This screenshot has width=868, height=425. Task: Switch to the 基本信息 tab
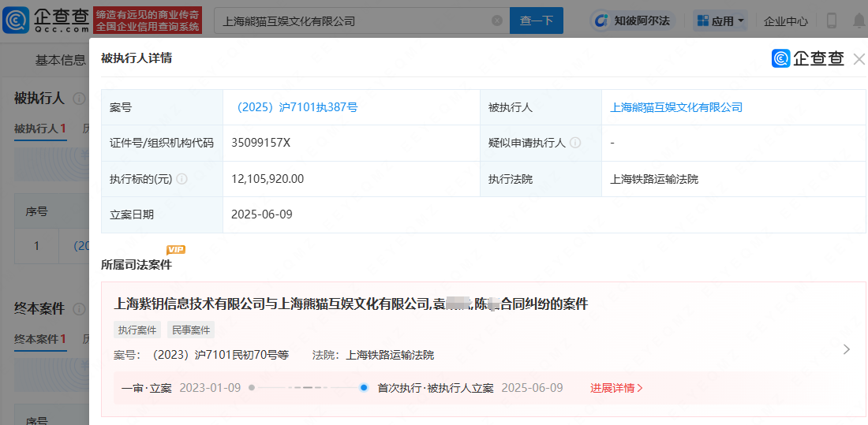click(x=60, y=60)
